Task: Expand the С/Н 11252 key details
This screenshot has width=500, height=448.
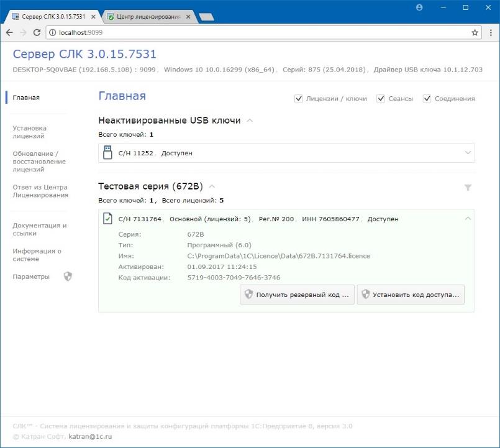Action: [x=468, y=152]
